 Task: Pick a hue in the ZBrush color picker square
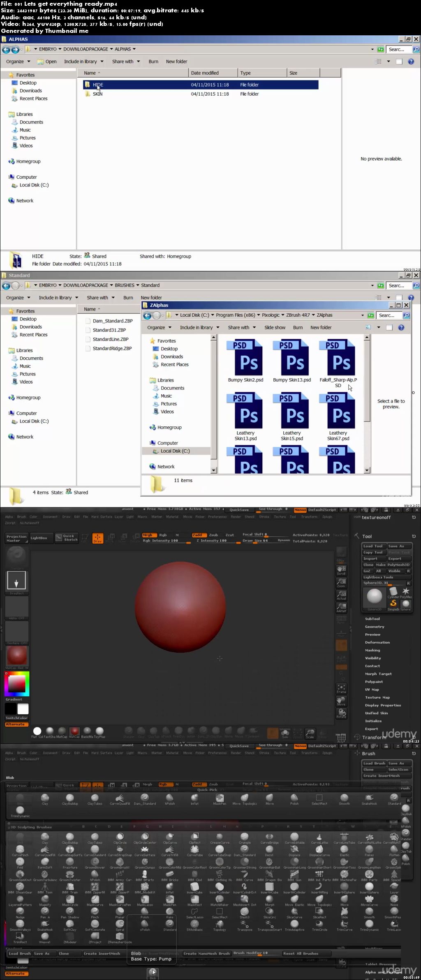(x=17, y=684)
